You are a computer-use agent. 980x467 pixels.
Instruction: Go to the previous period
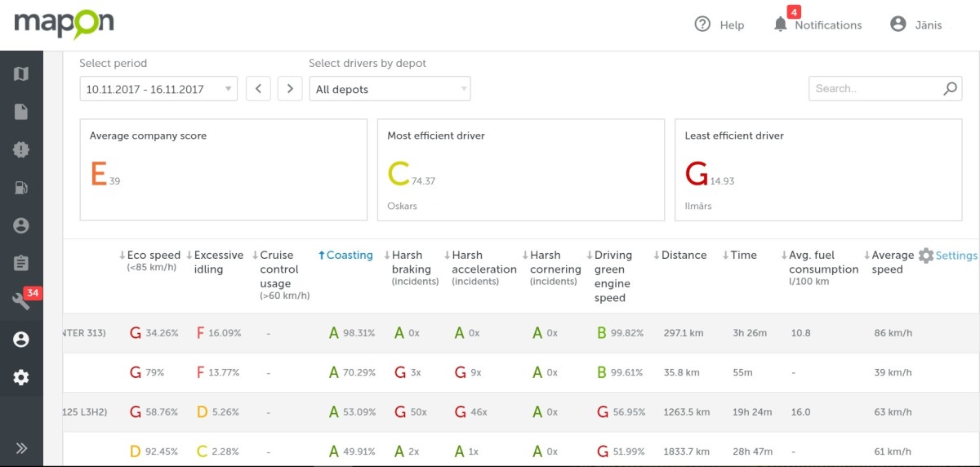258,89
